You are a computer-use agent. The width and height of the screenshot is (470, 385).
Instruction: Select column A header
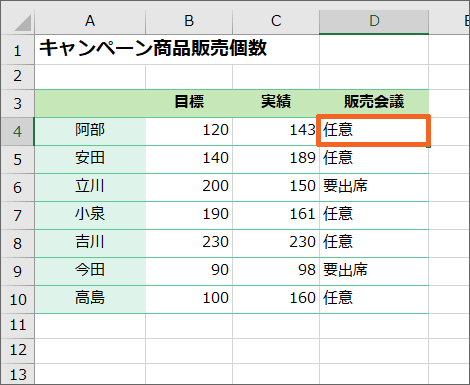click(x=90, y=22)
